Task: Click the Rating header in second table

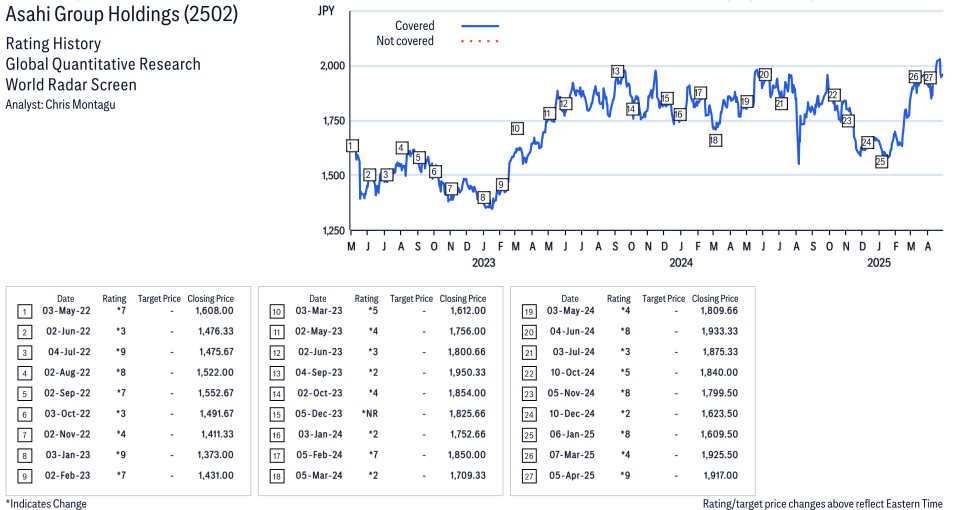Action: coord(367,299)
